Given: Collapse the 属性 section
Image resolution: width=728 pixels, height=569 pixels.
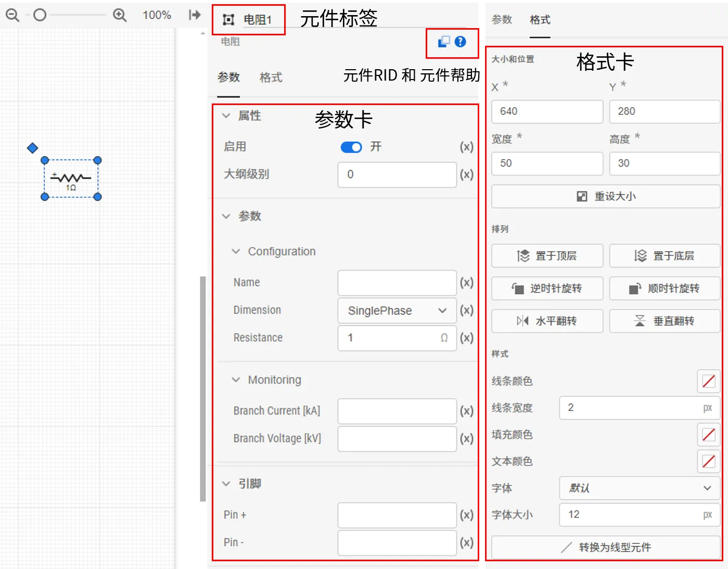Looking at the screenshot, I should 226,115.
